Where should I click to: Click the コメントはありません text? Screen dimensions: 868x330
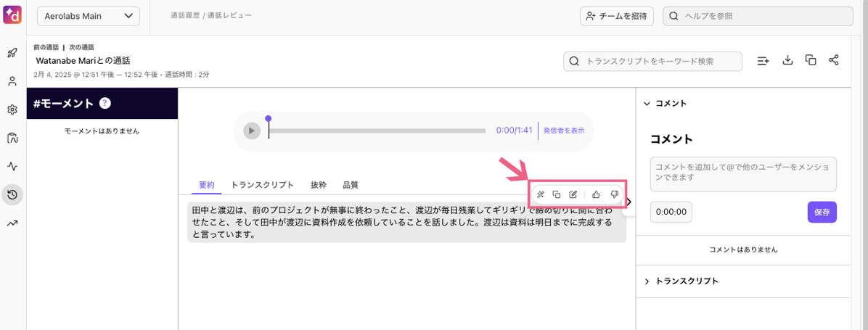(743, 249)
